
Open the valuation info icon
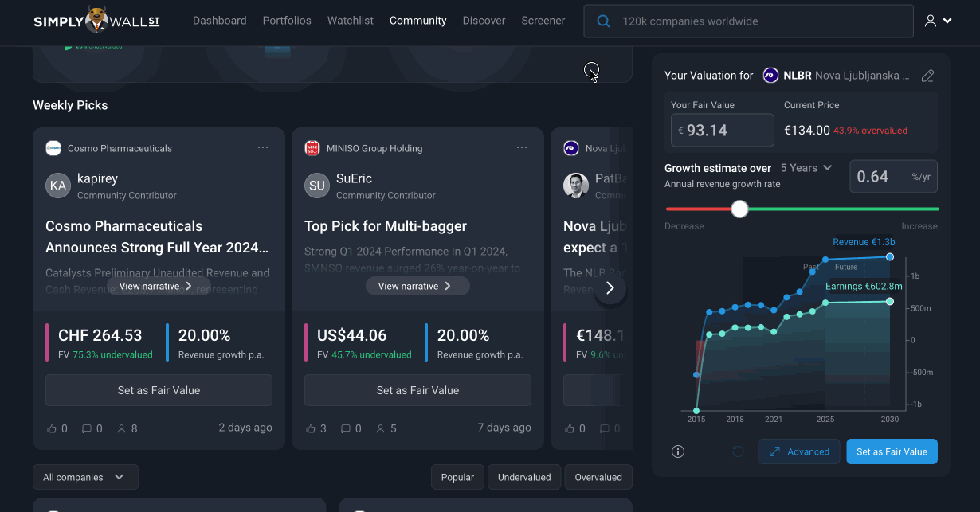(x=678, y=451)
